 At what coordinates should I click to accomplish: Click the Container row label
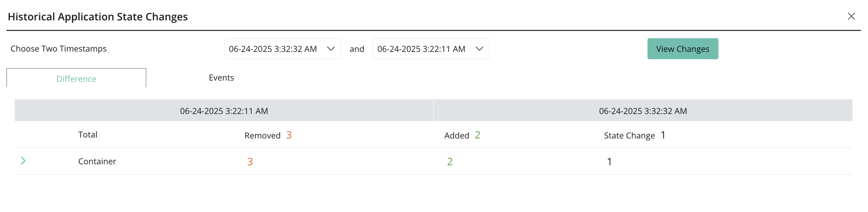(x=97, y=161)
